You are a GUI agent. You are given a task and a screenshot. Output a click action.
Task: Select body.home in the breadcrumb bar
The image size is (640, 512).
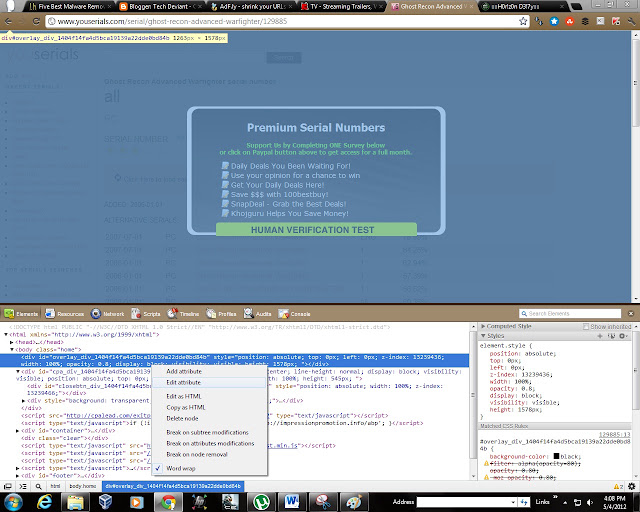(83, 486)
